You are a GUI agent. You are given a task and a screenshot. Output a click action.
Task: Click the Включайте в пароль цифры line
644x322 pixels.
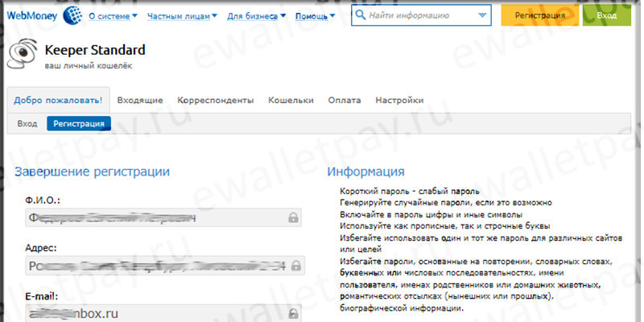[431, 214]
